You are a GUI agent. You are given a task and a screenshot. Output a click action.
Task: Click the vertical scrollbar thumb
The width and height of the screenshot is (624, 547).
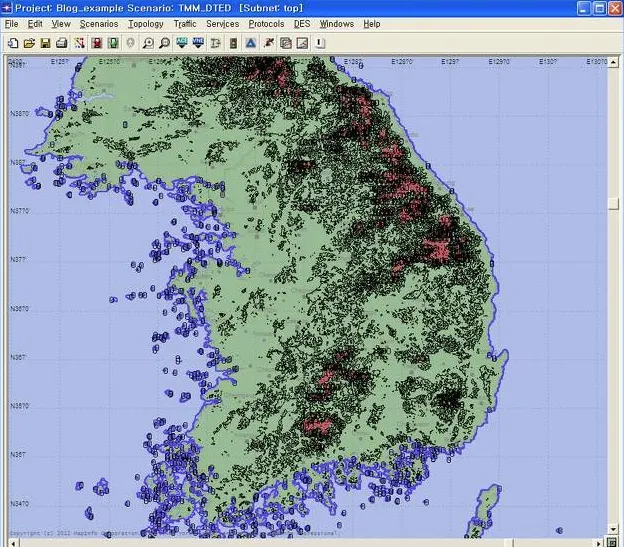(612, 203)
